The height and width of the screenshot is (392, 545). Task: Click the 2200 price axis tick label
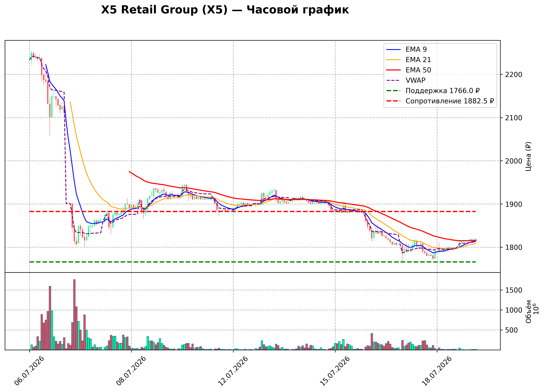(x=514, y=75)
